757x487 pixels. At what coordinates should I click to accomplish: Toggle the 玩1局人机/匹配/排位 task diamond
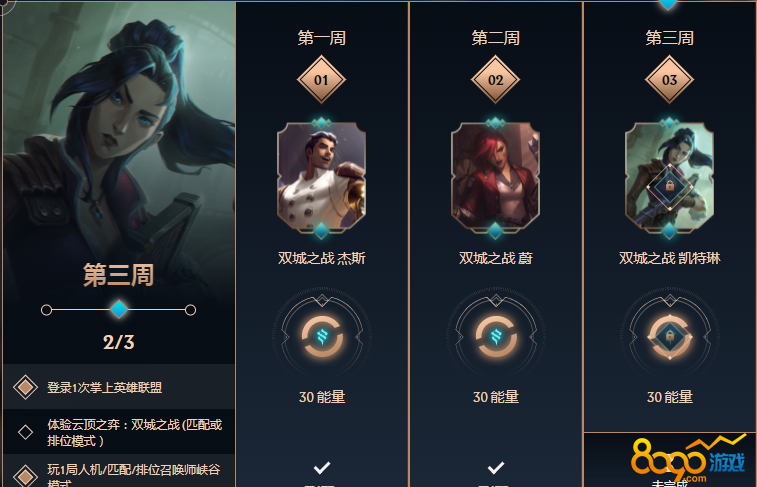(x=25, y=477)
